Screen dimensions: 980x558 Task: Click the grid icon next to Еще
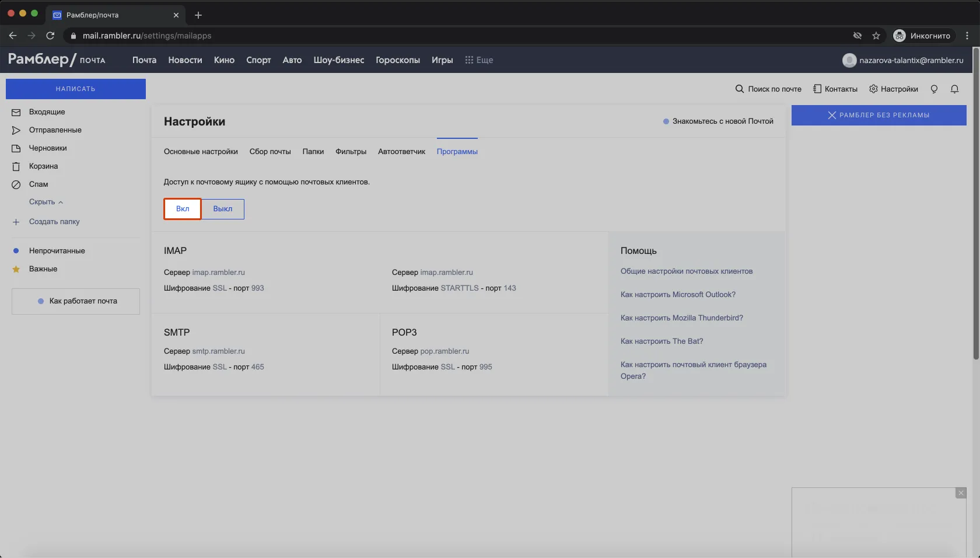[469, 60]
